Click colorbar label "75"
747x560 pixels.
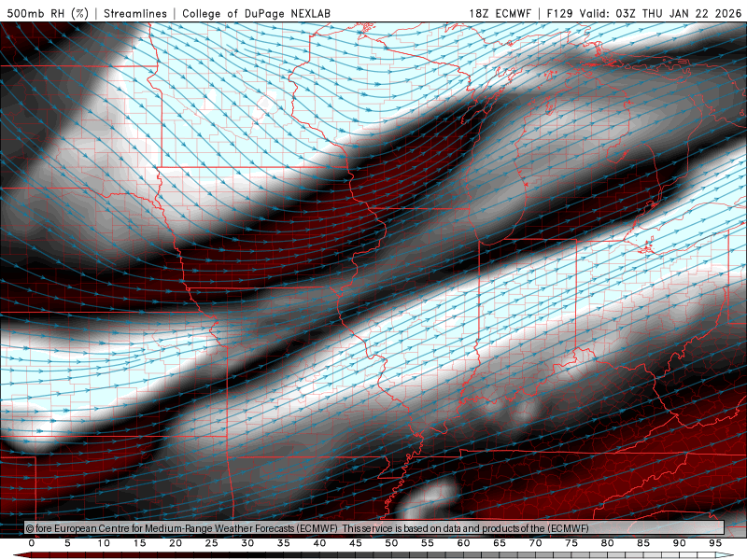click(x=571, y=543)
